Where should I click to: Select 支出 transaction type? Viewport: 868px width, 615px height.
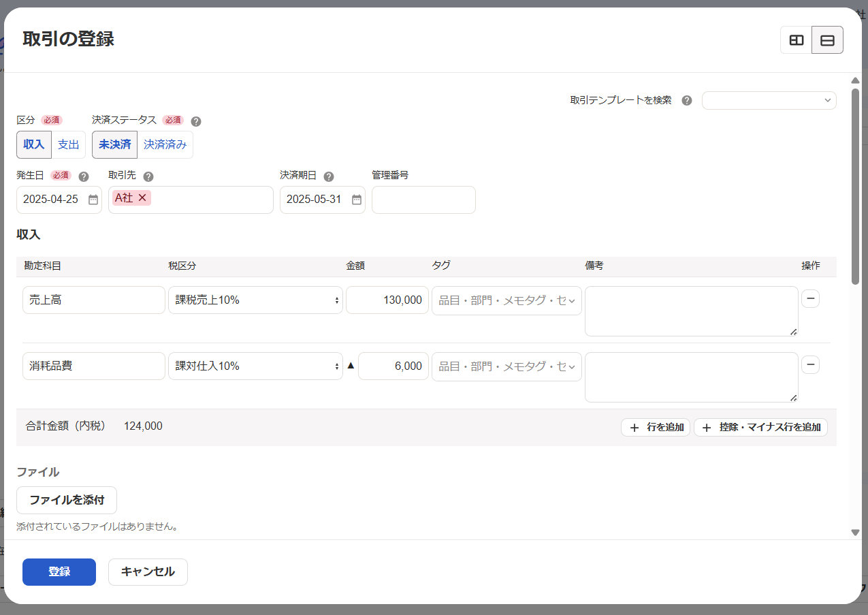pyautogui.click(x=69, y=145)
